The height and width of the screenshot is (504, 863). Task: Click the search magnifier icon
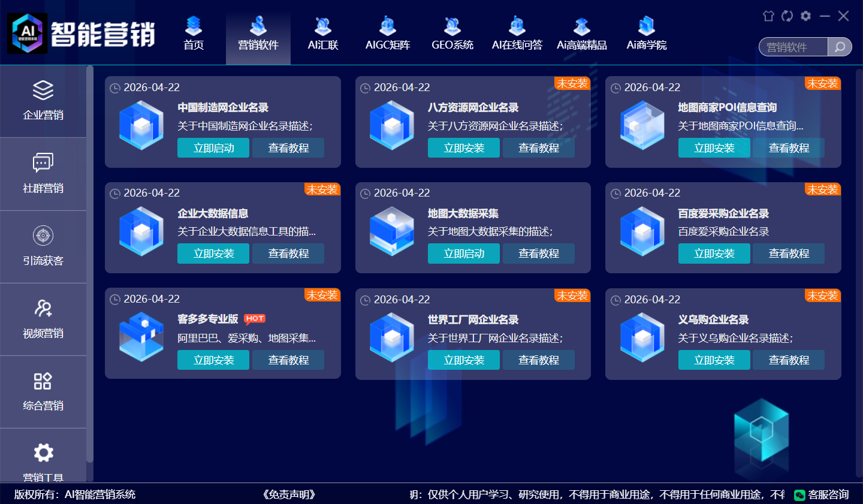[840, 47]
